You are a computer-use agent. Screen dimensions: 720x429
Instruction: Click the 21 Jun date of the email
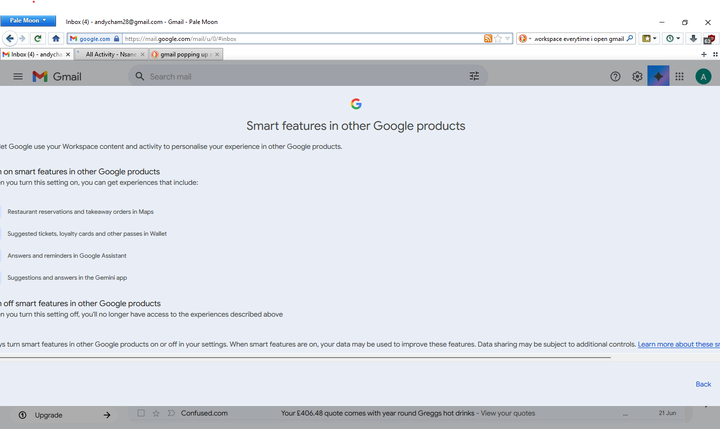click(x=667, y=413)
